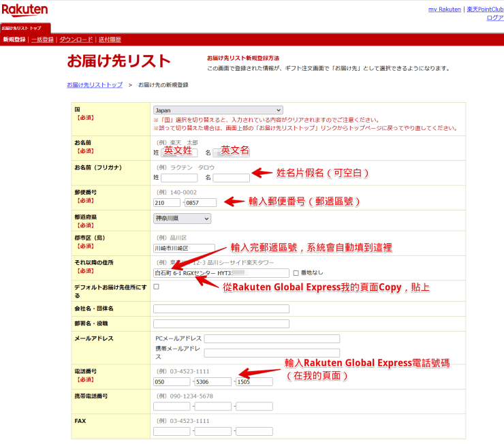Click the phone field containing 5306
This screenshot has width=504, height=444.
(x=212, y=381)
